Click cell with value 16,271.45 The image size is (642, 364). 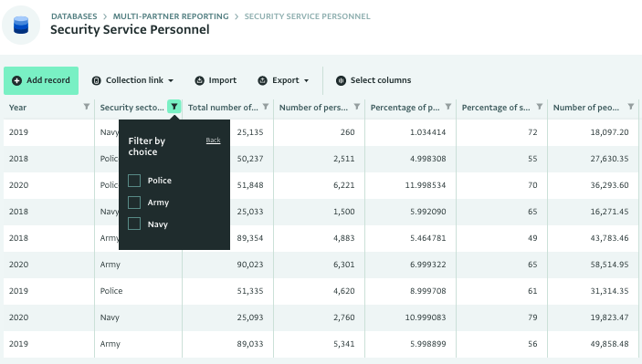(609, 212)
